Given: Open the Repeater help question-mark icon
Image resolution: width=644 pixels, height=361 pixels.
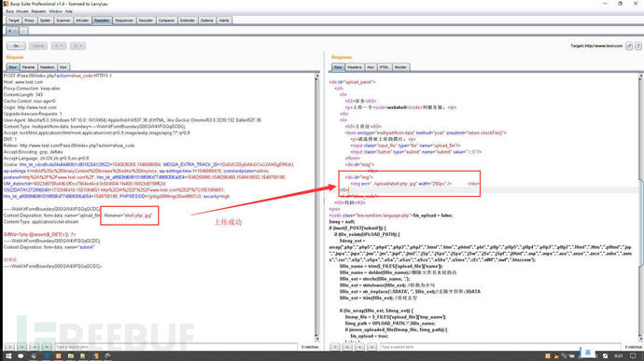Looking at the screenshot, I should point(637,46).
